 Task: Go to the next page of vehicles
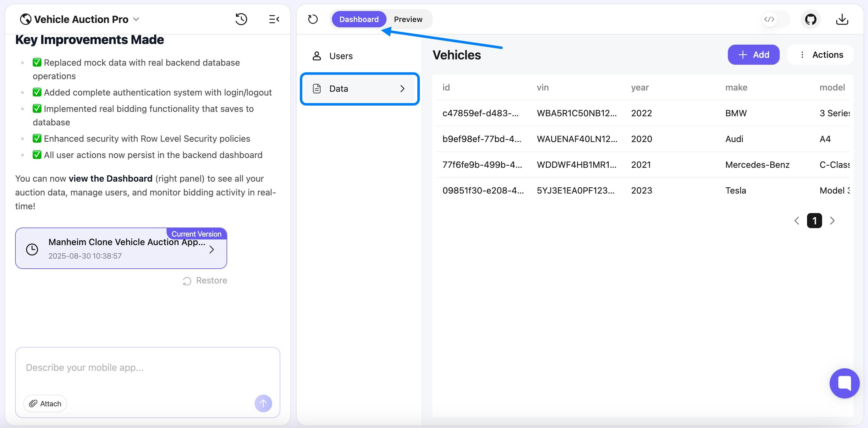[x=832, y=220]
